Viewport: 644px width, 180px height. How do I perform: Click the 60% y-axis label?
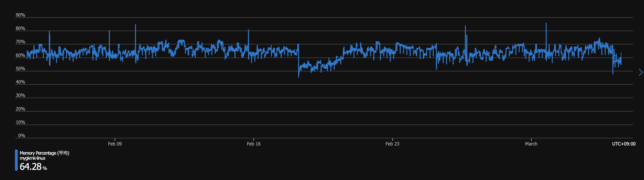click(x=20, y=55)
